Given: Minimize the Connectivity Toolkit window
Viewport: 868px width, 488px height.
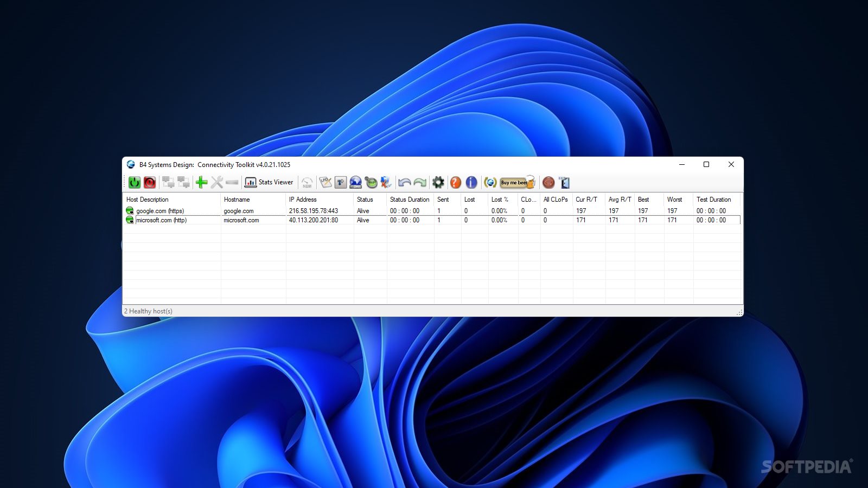Looking at the screenshot, I should [x=682, y=164].
